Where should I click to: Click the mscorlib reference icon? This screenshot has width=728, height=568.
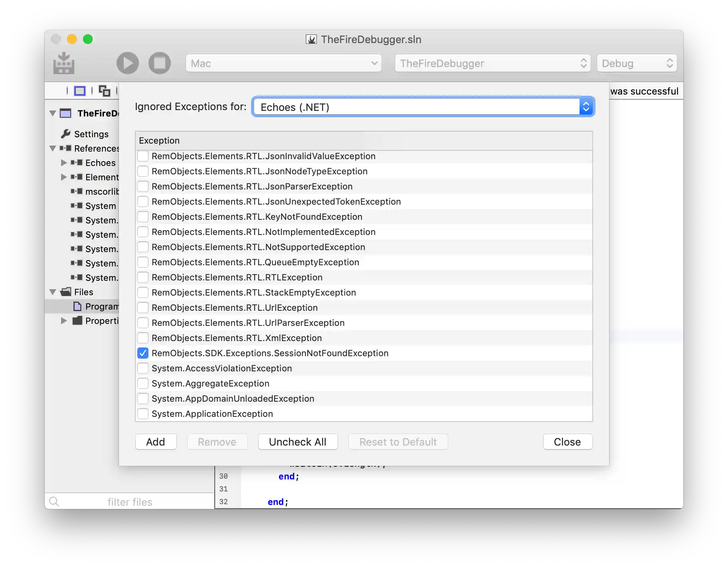(x=77, y=191)
